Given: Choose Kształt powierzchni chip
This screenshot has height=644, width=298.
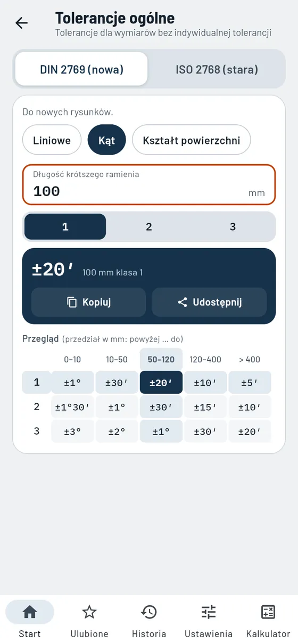Looking at the screenshot, I should 192,140.
